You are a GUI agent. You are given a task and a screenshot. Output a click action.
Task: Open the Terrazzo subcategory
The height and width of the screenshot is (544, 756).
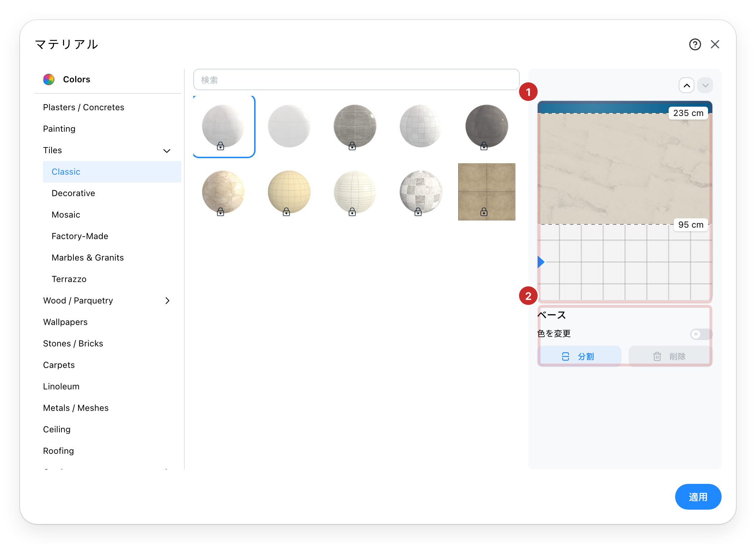coord(69,279)
